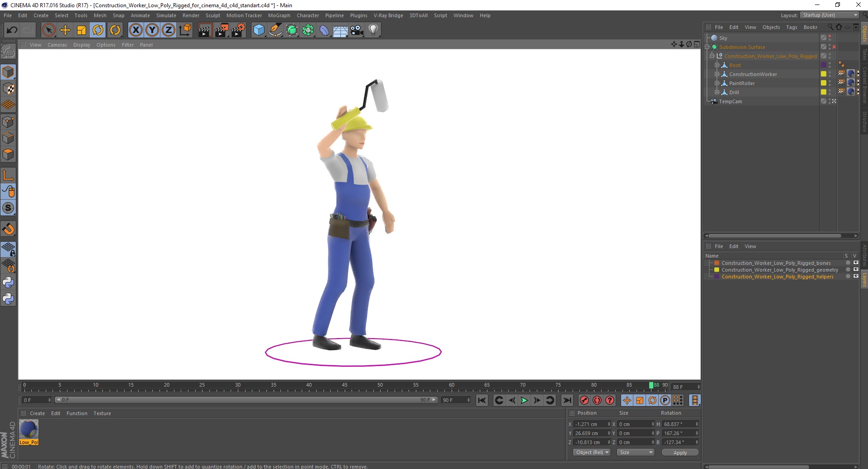This screenshot has height=469, width=868.
Task: Go to end of animation
Action: (x=567, y=400)
